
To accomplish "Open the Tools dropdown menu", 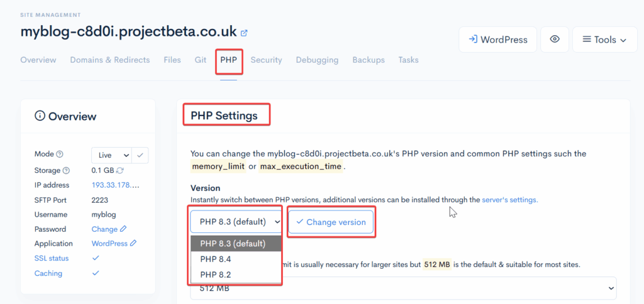I will tap(604, 40).
